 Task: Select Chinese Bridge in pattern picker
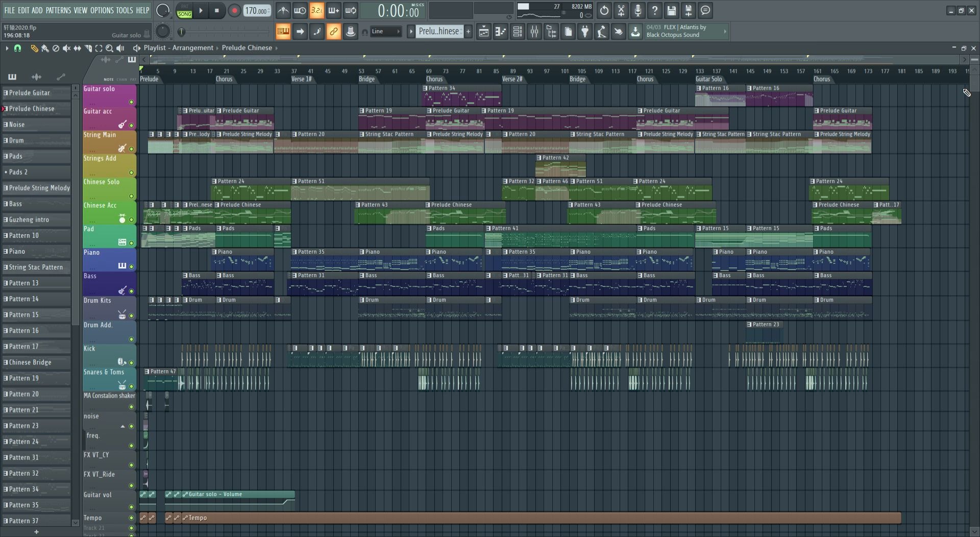[36, 362]
